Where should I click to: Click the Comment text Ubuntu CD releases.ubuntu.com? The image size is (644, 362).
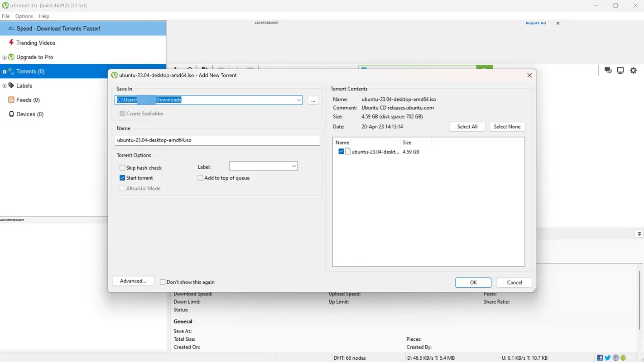click(398, 108)
